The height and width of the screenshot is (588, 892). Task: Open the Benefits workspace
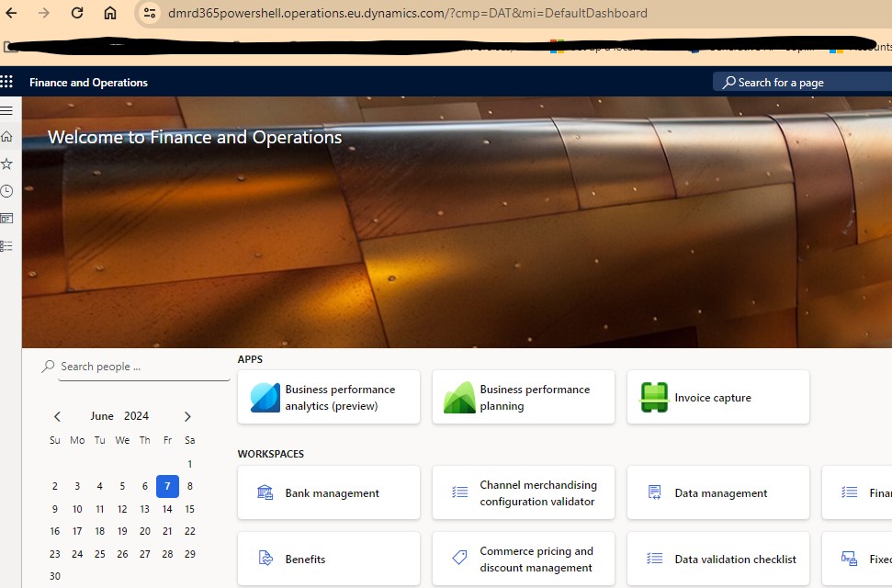coord(329,559)
